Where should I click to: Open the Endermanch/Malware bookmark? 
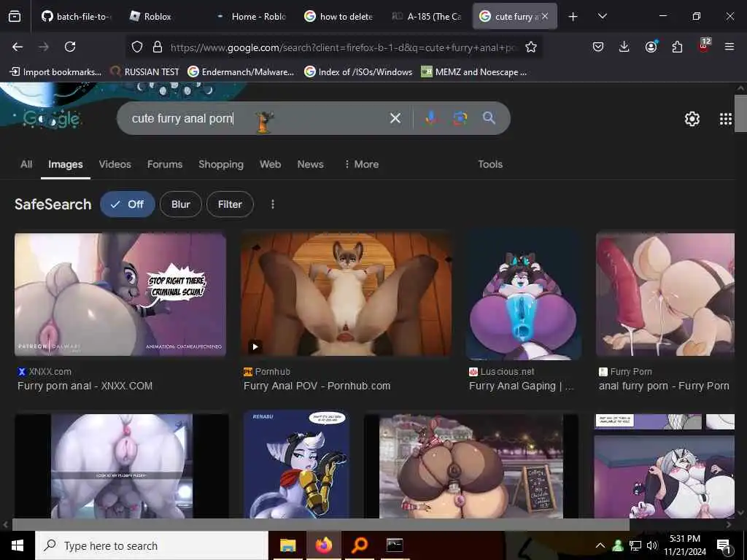tap(241, 72)
